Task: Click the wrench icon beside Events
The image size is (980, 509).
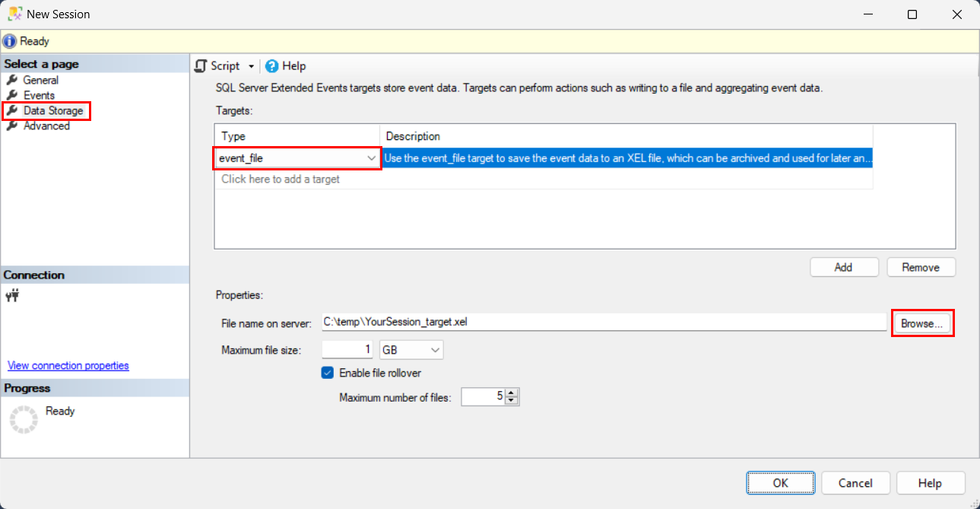Action: pyautogui.click(x=11, y=95)
